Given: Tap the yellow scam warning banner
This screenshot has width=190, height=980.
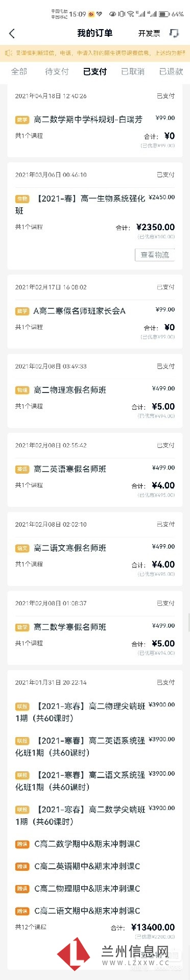Looking at the screenshot, I should [95, 53].
